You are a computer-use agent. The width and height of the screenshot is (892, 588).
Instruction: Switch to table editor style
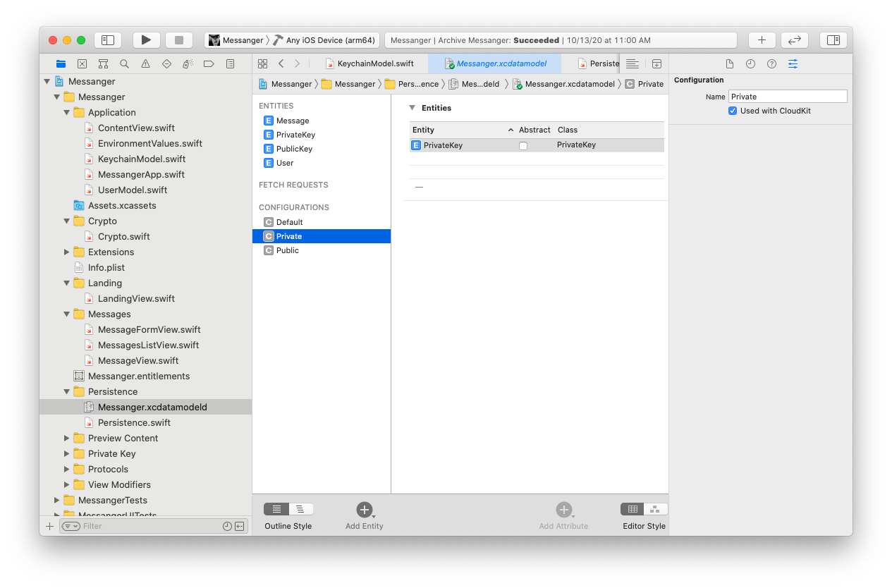[633, 509]
